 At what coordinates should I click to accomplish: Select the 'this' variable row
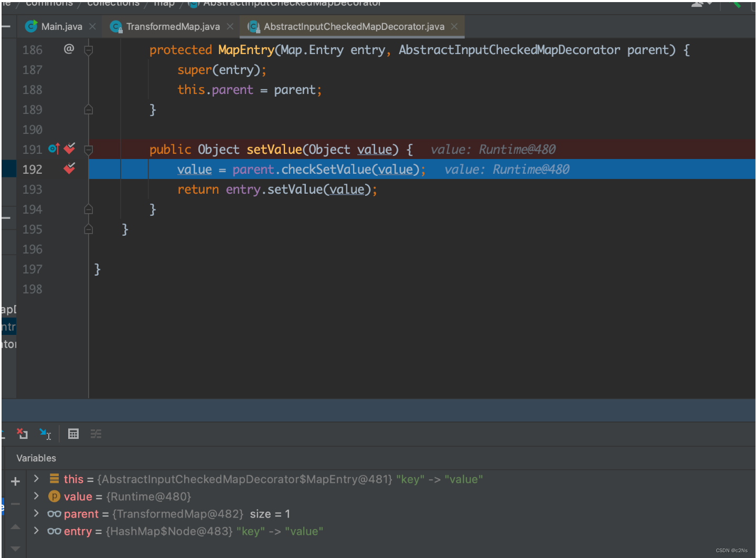(391, 479)
